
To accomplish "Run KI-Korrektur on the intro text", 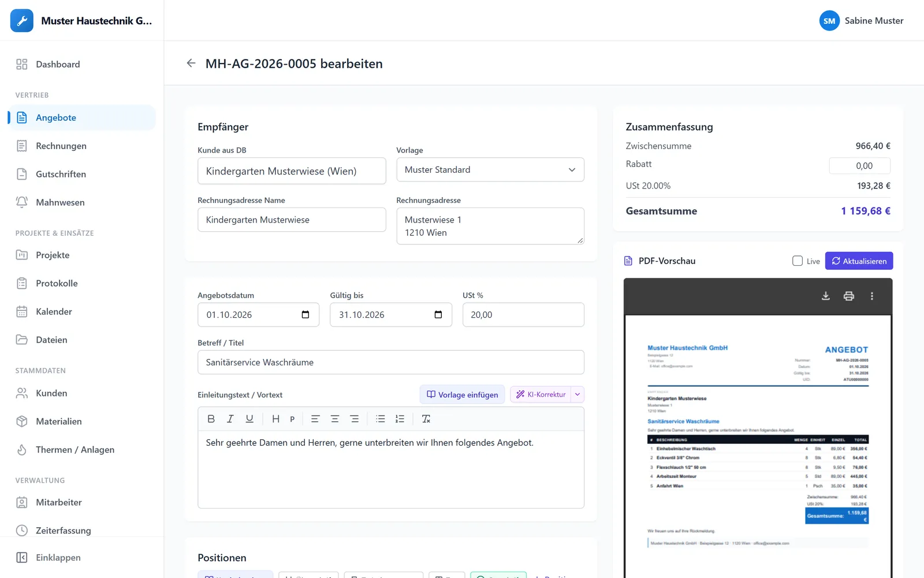I will pos(541,394).
